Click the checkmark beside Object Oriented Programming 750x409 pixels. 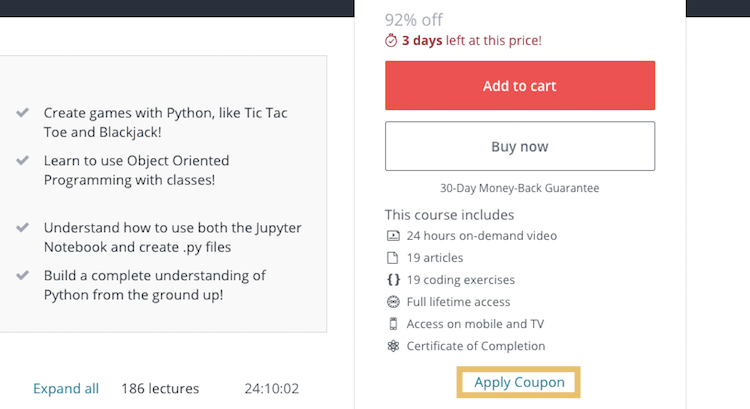click(22, 160)
